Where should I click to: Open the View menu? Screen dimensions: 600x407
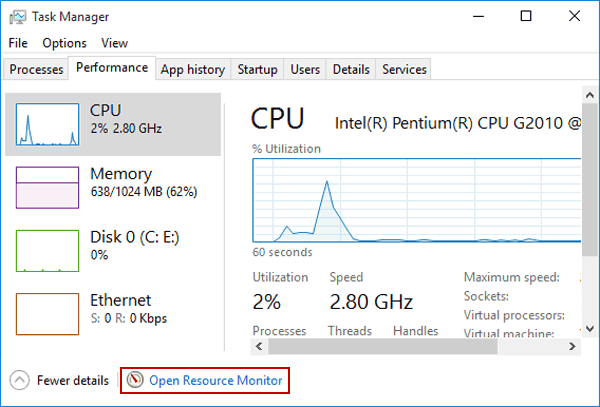[114, 43]
